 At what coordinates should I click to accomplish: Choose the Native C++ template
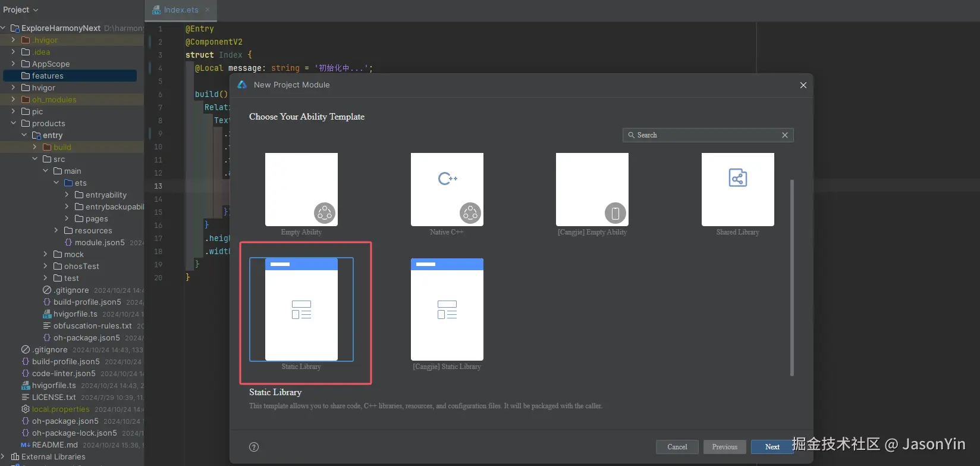[x=447, y=189]
